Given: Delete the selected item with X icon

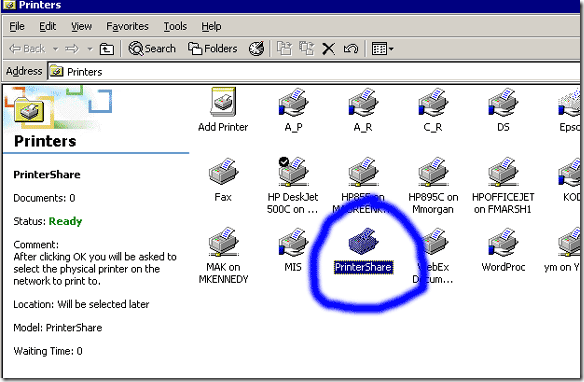Looking at the screenshot, I should 328,49.
